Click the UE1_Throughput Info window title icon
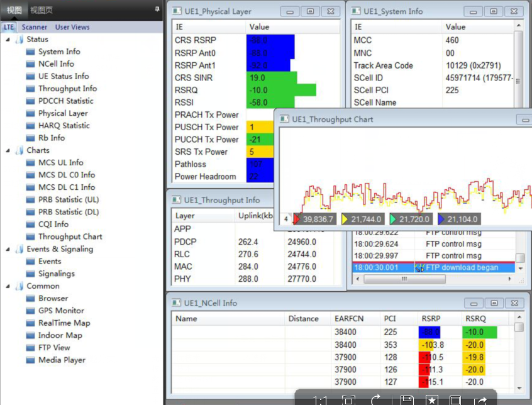 177,200
